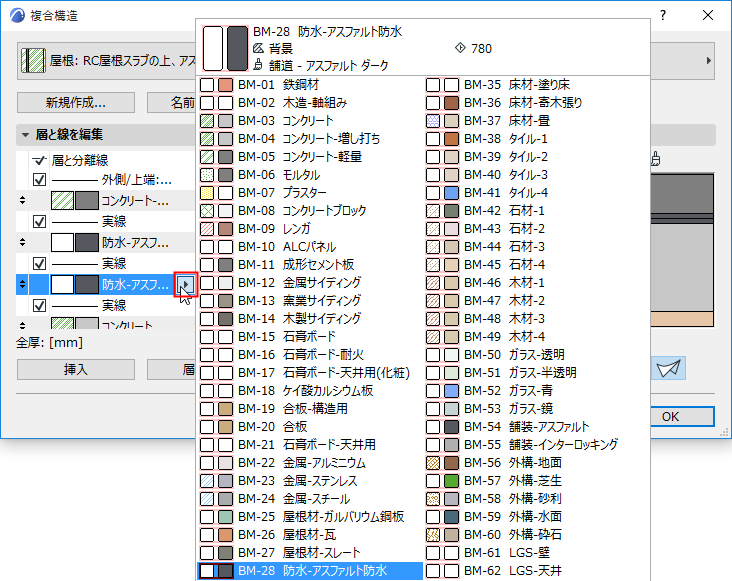Viewport: 732px width, 581px height.
Task: Click BM-25 屋根材-ガルバリウム鋼板 entry
Action: (x=310, y=517)
